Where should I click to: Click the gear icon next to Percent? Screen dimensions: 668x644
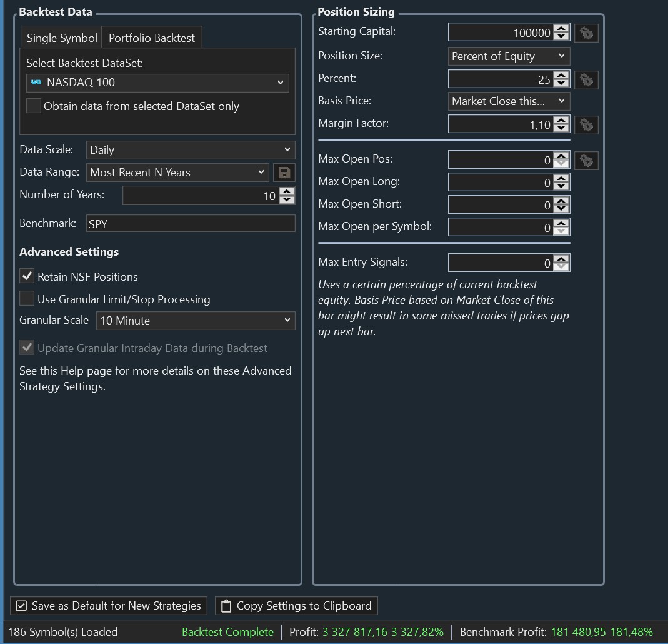tap(586, 79)
